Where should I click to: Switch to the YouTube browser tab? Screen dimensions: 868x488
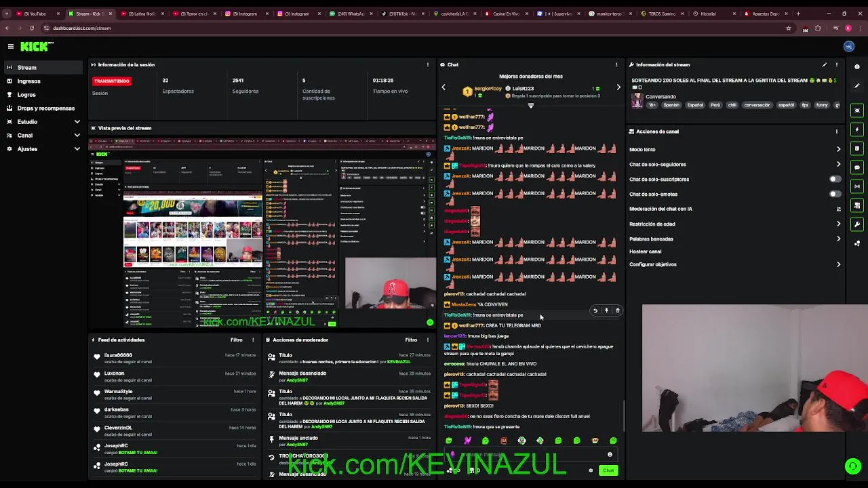[37, 14]
